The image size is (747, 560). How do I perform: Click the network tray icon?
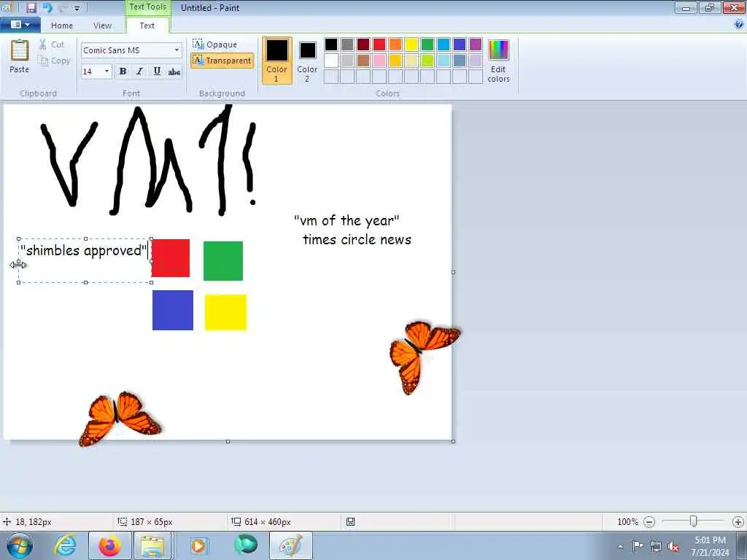[x=656, y=547]
